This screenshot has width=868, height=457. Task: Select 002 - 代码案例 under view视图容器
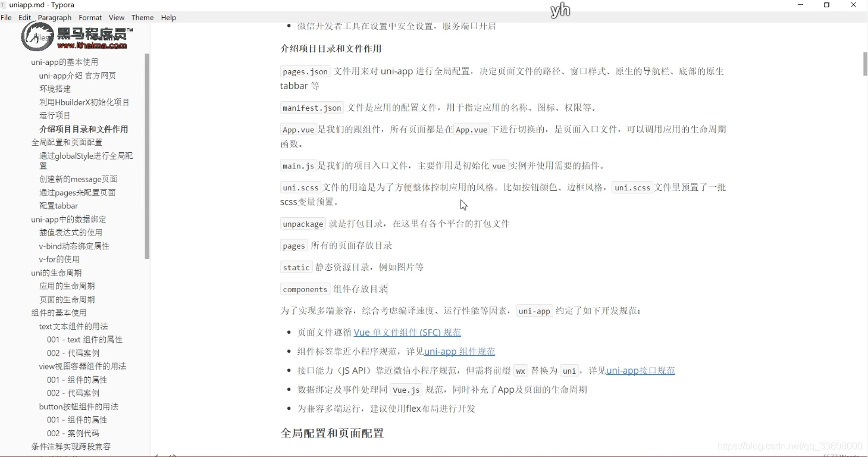73,393
